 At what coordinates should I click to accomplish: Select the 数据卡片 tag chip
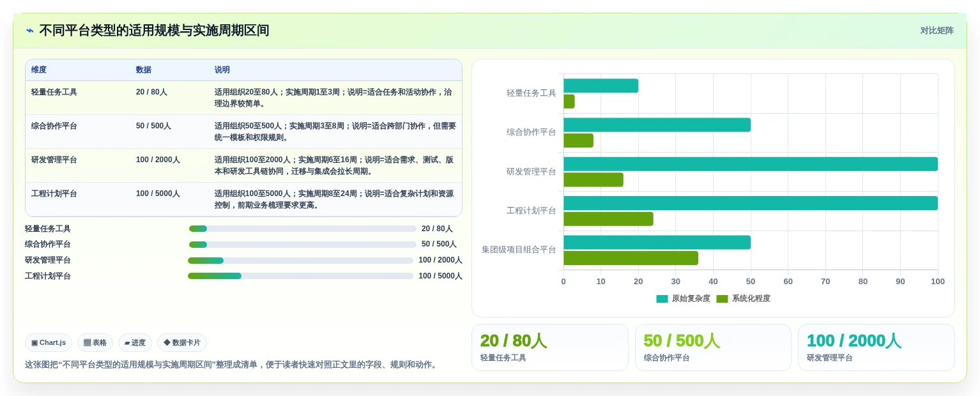coord(182,343)
